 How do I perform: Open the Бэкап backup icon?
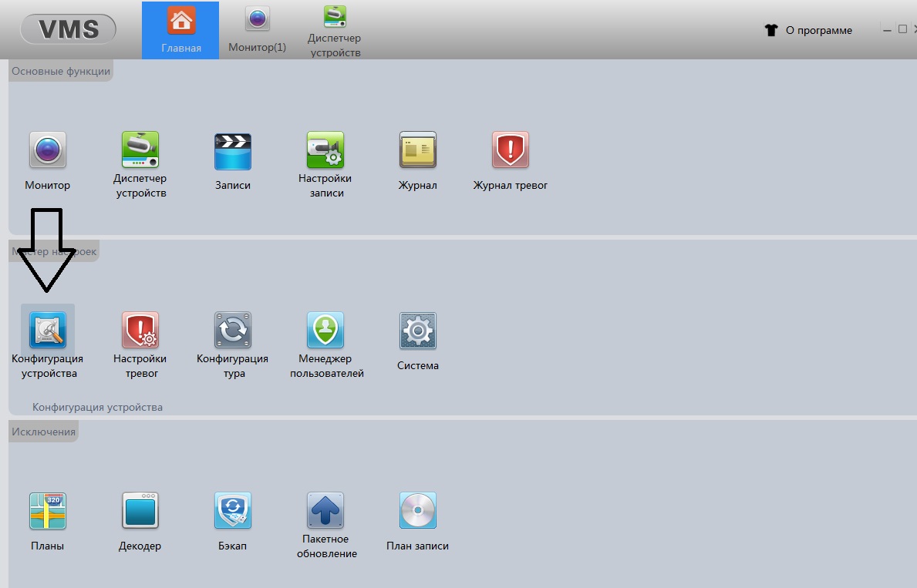point(233,511)
